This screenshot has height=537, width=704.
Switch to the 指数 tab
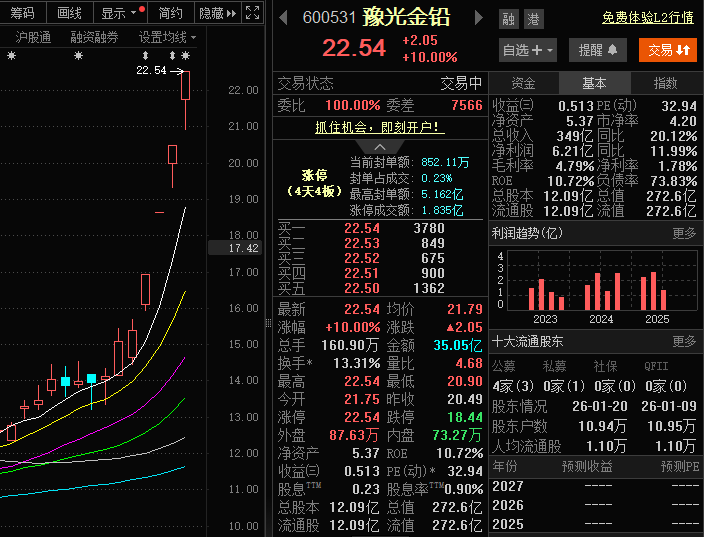tap(665, 83)
